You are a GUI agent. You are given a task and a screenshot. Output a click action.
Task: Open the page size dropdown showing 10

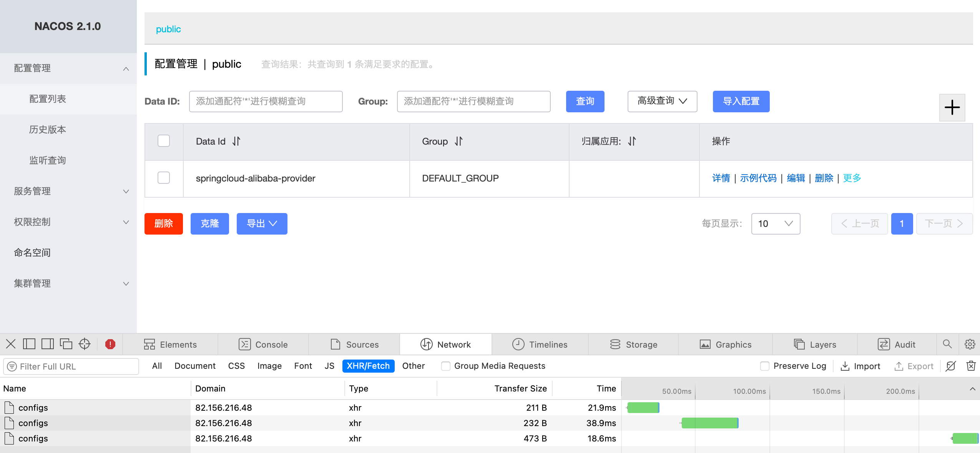click(776, 223)
